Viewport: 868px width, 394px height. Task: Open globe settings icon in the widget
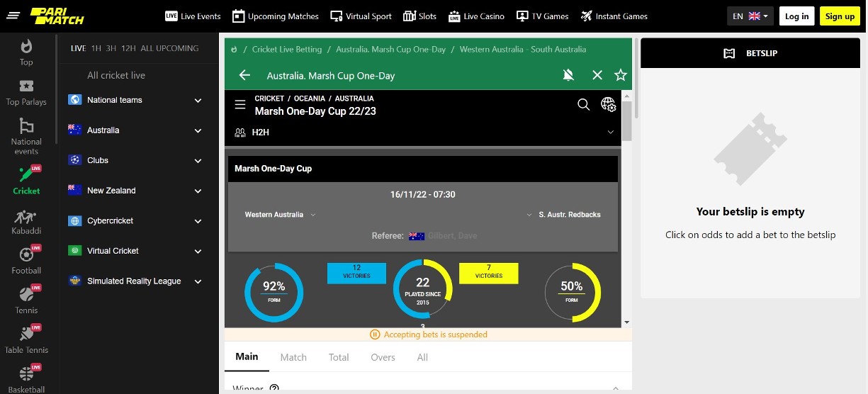[609, 105]
